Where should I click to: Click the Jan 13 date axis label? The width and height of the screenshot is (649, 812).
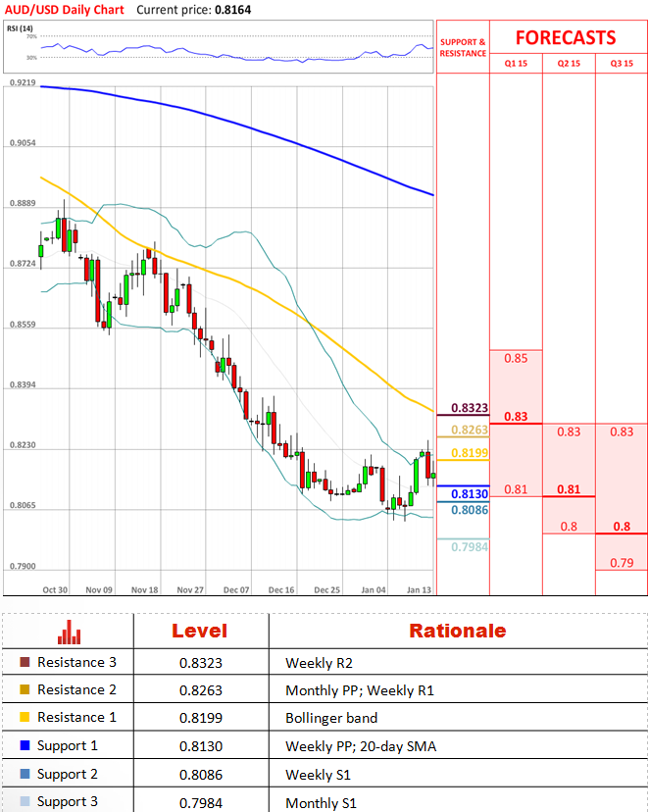tap(419, 589)
